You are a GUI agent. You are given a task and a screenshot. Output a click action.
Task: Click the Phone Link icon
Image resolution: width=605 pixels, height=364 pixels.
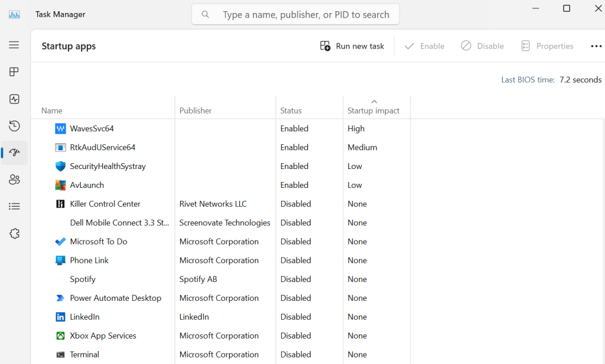(61, 261)
